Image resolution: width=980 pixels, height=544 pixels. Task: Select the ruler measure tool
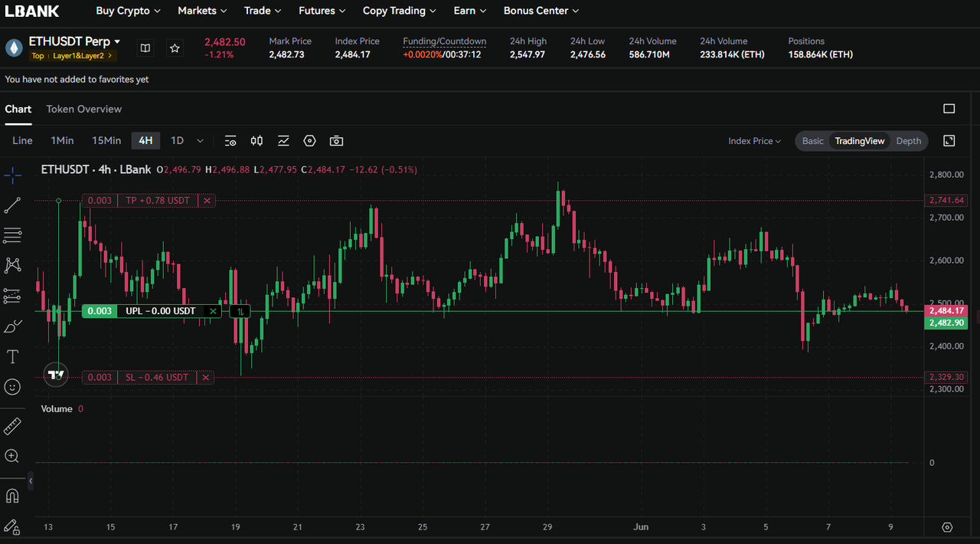point(12,427)
